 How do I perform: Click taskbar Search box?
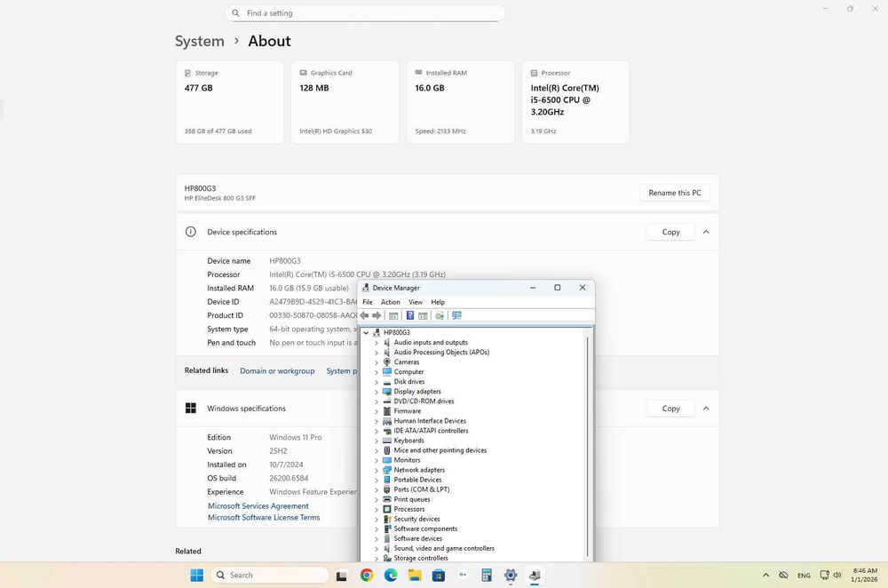270,575
